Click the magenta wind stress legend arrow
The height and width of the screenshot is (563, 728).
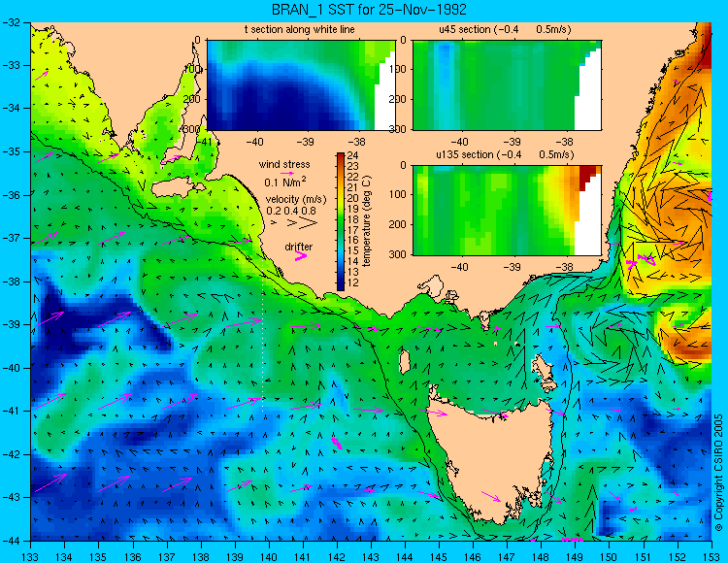286,173
